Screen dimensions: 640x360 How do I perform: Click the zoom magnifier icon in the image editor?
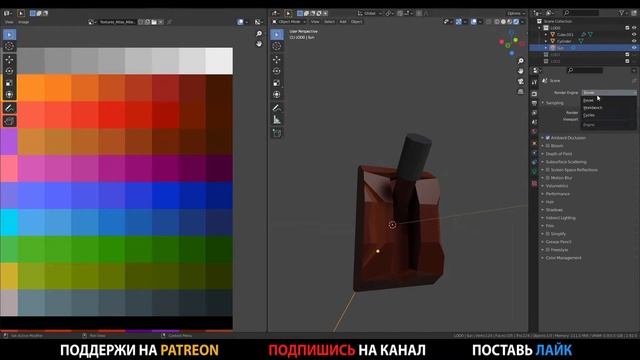point(259,34)
